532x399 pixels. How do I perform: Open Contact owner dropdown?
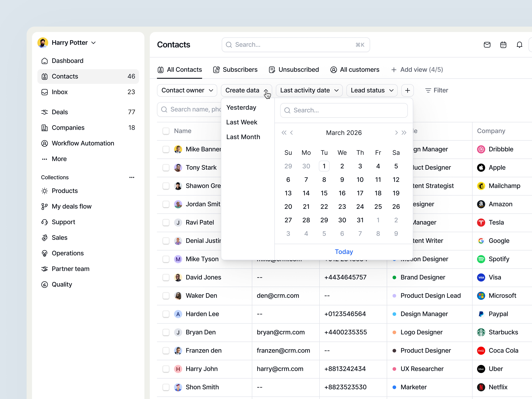tap(187, 90)
